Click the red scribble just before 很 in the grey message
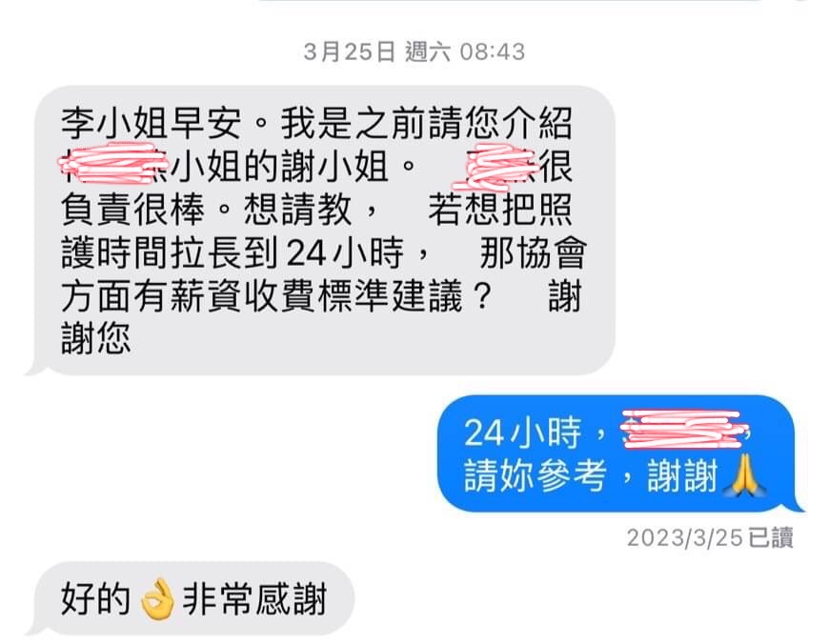This screenshot has height=644, width=829. click(495, 166)
